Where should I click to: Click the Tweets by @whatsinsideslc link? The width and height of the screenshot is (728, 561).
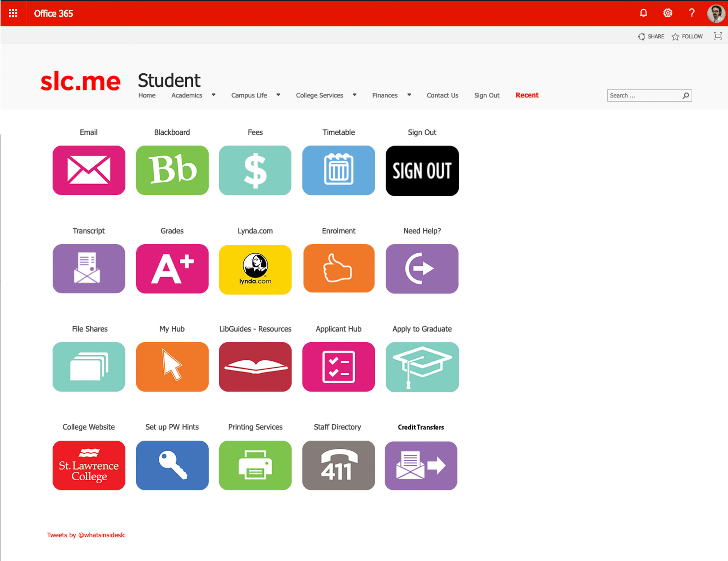click(x=86, y=535)
